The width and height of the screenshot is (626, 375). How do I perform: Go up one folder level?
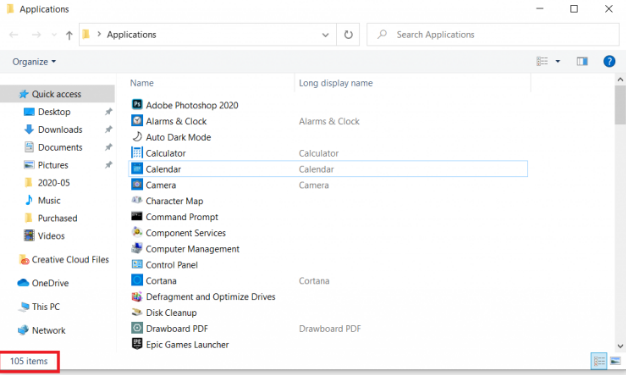point(69,35)
